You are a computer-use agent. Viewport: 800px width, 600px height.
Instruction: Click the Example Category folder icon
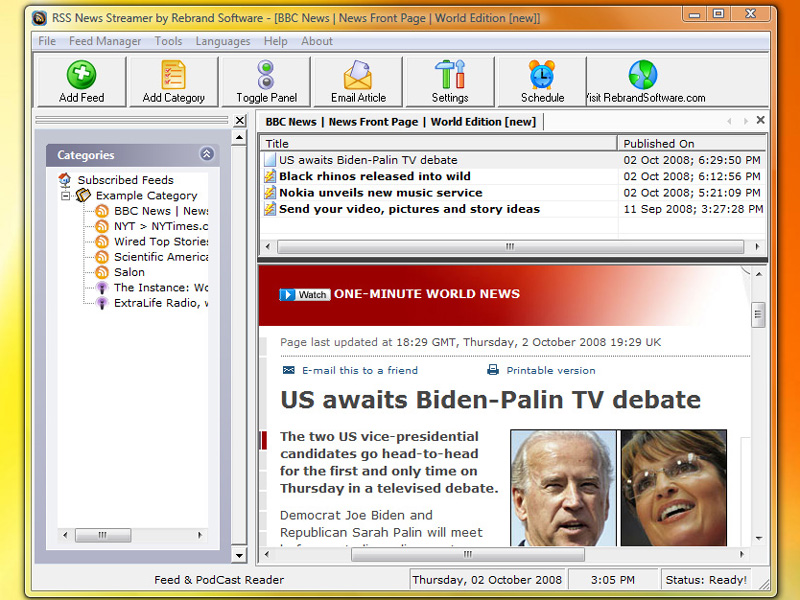click(83, 195)
